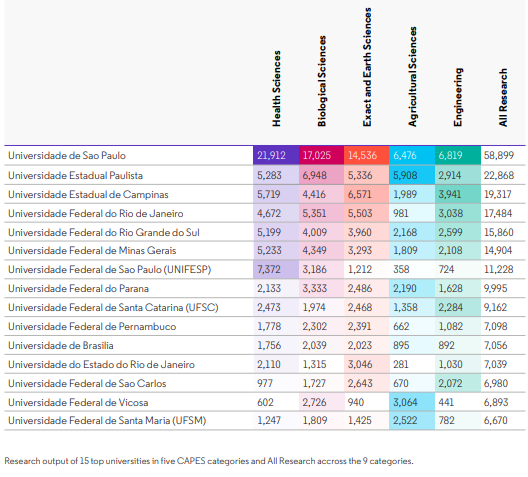Select Universidade Federal de Sao Paulo (UNIFESP)
The height and width of the screenshot is (477, 528).
[x=109, y=269]
